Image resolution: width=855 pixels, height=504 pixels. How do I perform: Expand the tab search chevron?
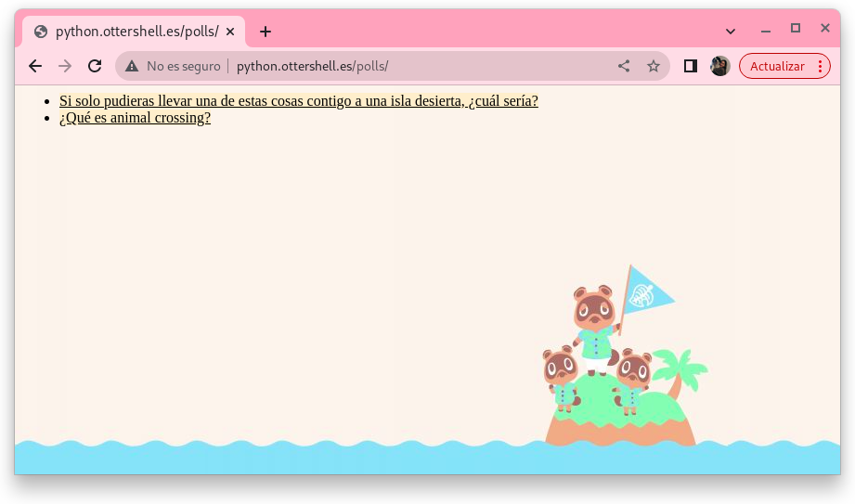pos(731,31)
